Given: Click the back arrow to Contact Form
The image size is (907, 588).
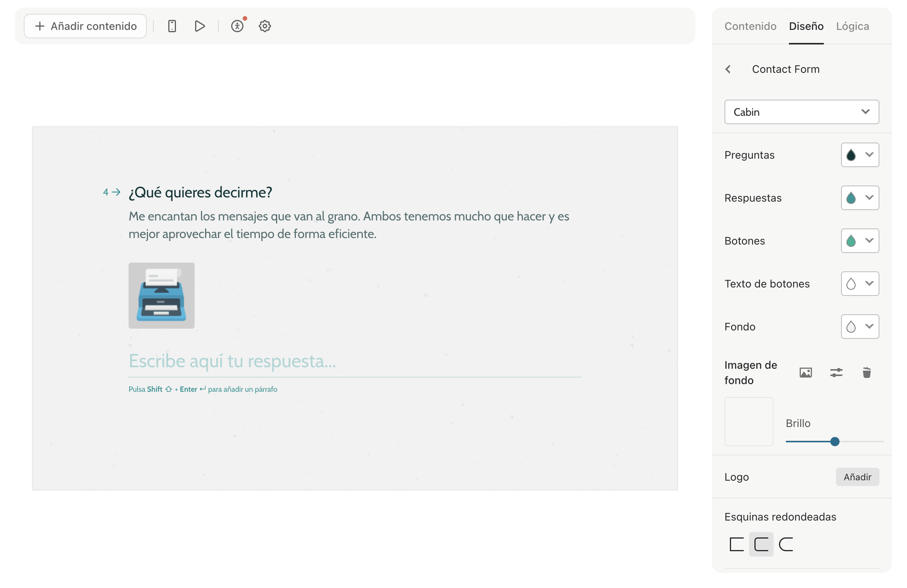Looking at the screenshot, I should point(728,69).
